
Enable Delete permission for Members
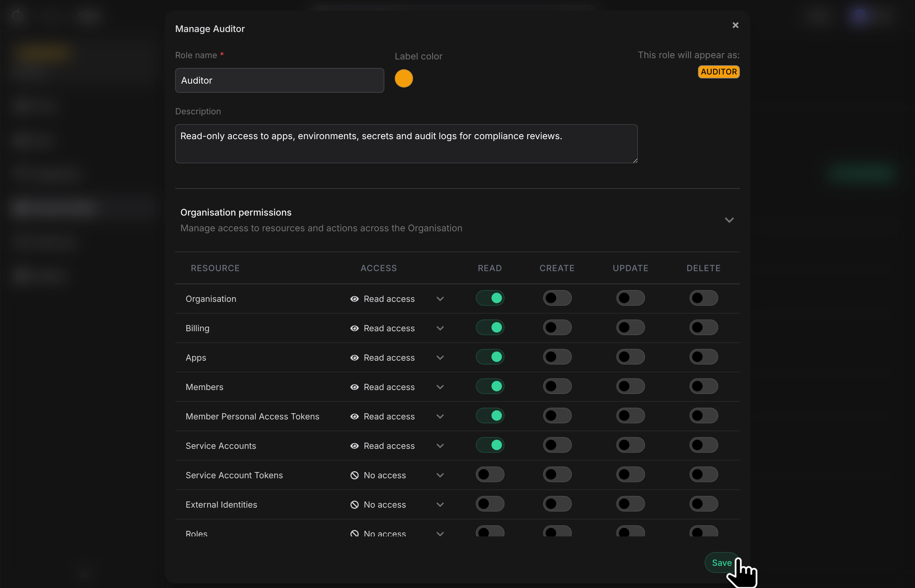coord(704,386)
